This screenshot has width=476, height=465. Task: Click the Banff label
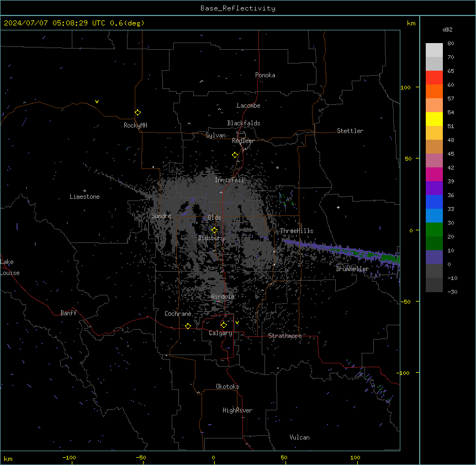[68, 313]
